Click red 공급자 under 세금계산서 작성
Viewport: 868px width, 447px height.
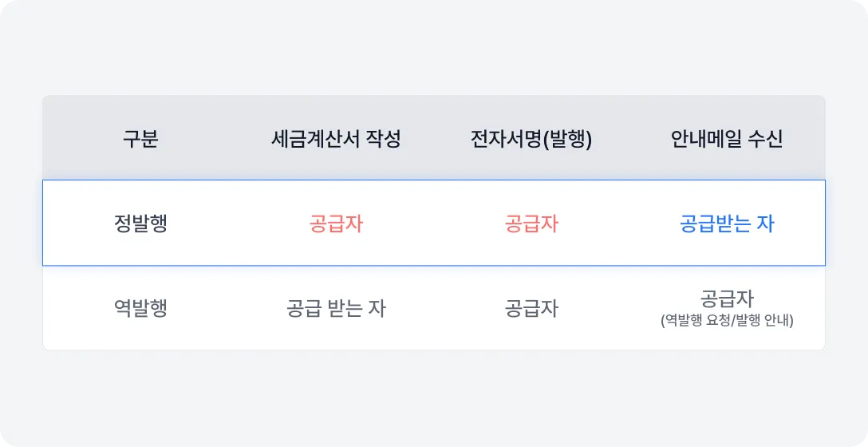coord(336,223)
